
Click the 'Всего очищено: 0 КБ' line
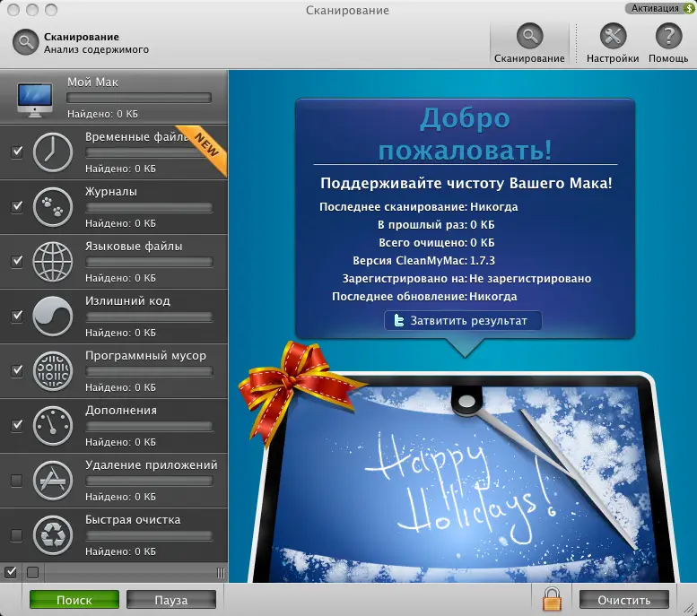pos(437,243)
